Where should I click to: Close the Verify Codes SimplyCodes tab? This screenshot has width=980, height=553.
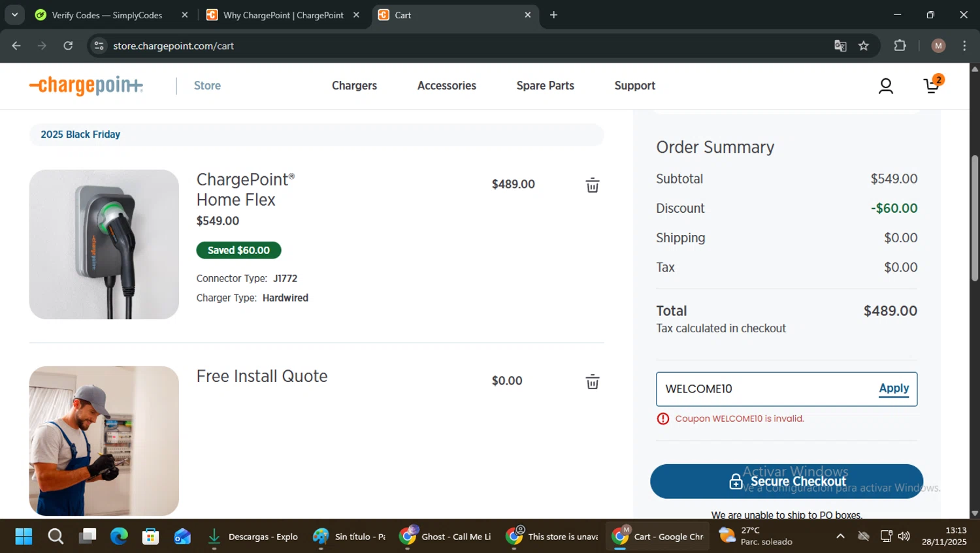[x=185, y=15]
